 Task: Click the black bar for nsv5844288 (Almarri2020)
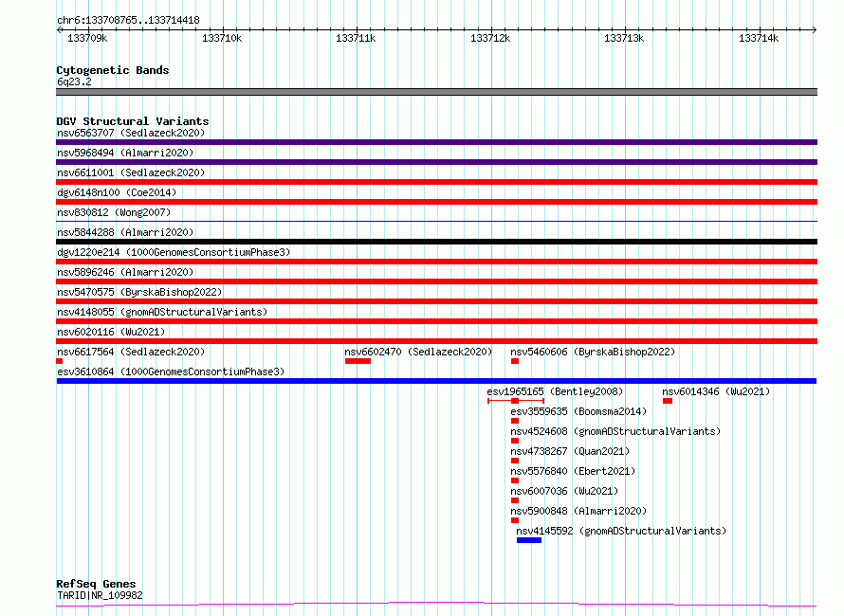(x=436, y=242)
